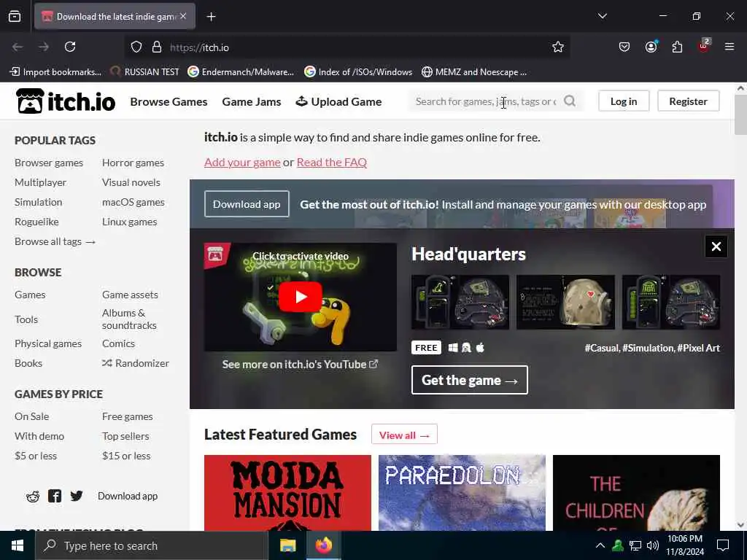Close the itch.io browser tab
Image resolution: width=747 pixels, height=560 pixels.
tap(183, 16)
